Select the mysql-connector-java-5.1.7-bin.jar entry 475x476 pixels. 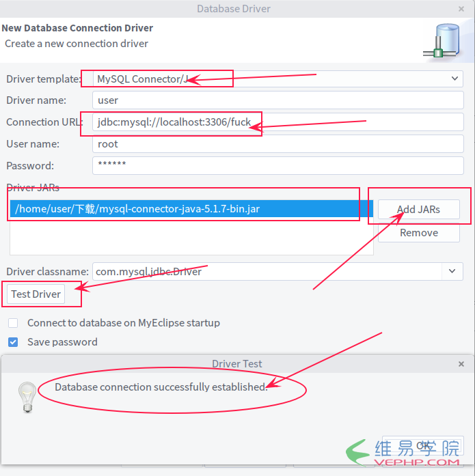(x=191, y=209)
